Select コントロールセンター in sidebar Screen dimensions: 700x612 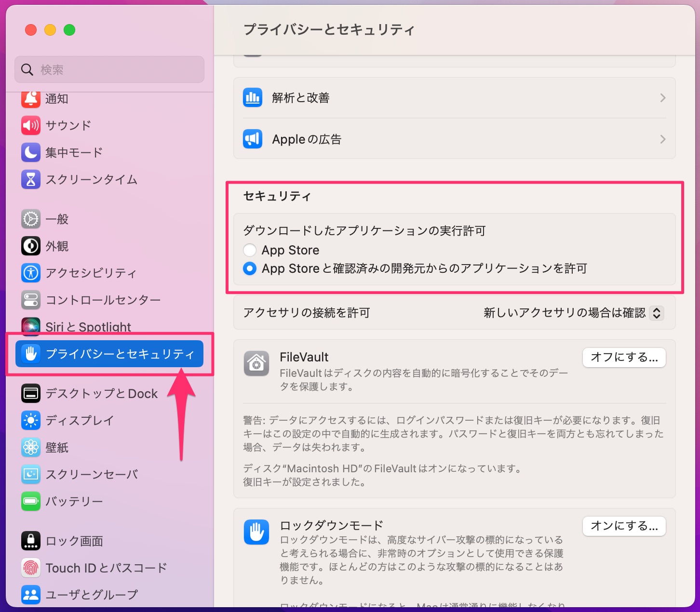pyautogui.click(x=109, y=300)
